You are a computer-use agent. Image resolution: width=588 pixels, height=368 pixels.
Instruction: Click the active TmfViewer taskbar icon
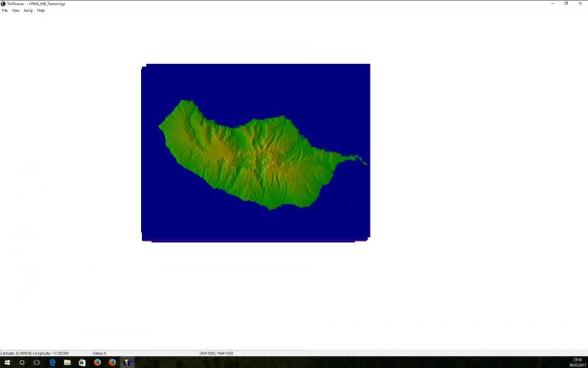tap(127, 362)
